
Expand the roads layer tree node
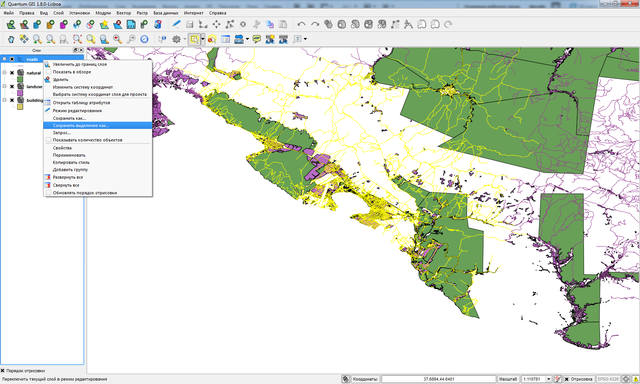4,59
